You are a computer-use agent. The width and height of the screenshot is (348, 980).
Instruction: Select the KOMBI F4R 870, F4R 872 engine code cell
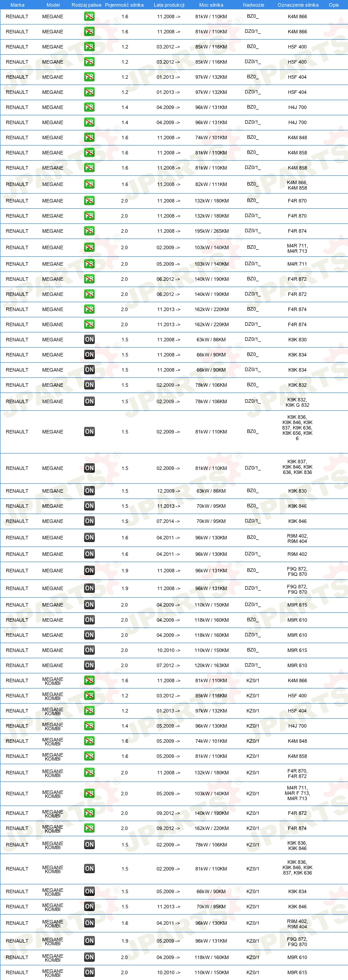(x=297, y=773)
